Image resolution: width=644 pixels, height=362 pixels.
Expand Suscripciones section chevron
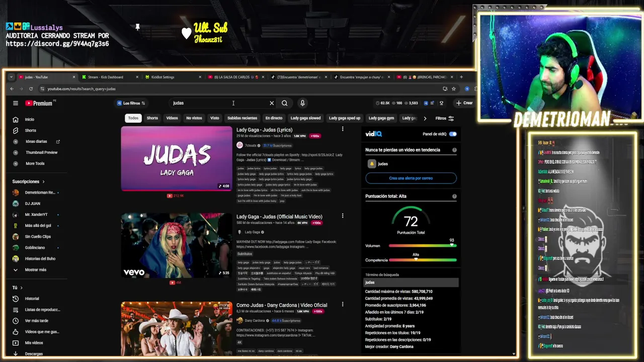coord(43,182)
